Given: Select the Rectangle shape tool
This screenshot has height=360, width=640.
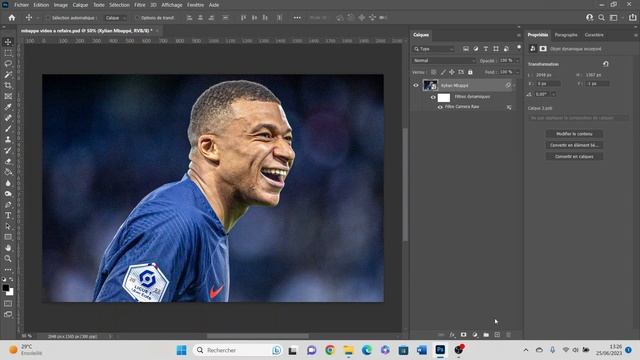Looking at the screenshot, I should pyautogui.click(x=8, y=237).
